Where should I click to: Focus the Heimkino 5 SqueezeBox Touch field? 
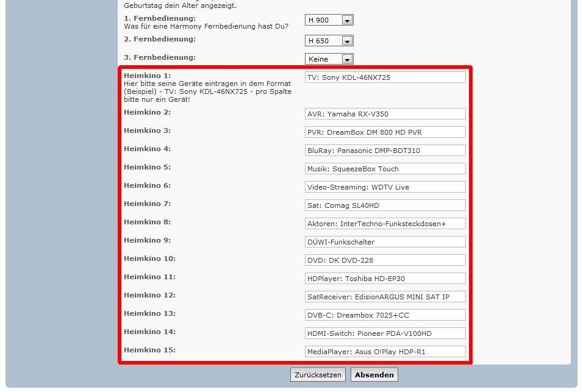(385, 169)
